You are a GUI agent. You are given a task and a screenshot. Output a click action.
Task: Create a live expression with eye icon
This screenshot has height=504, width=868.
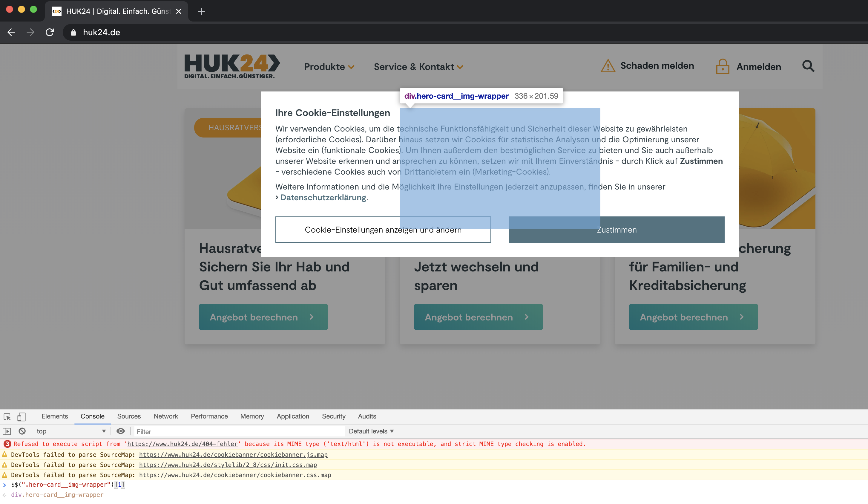coord(121,431)
